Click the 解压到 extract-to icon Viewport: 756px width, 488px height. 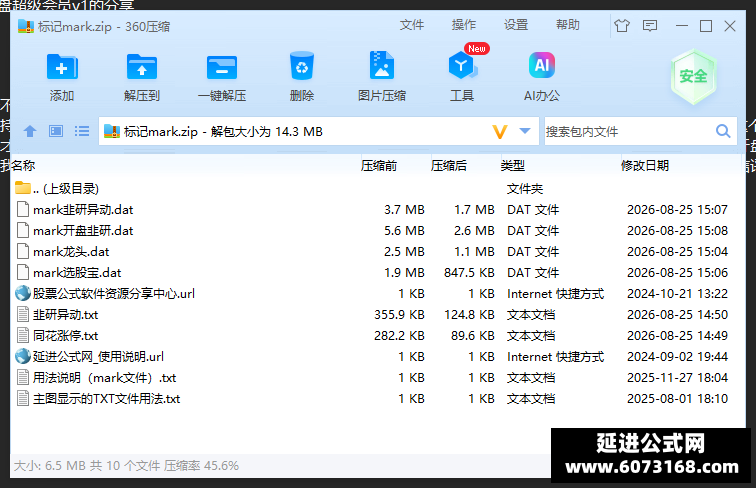point(142,67)
